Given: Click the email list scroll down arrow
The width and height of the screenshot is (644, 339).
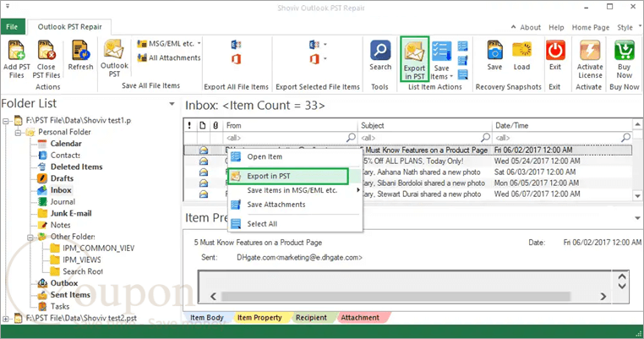Looking at the screenshot, I should pyautogui.click(x=637, y=196).
